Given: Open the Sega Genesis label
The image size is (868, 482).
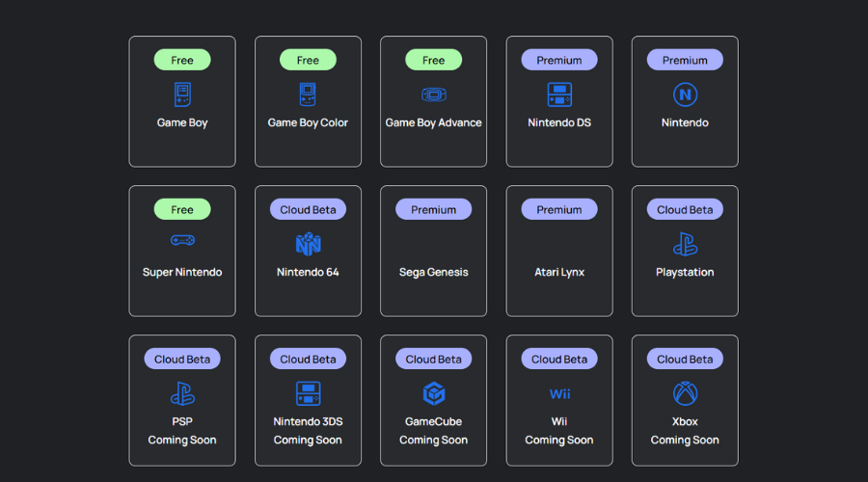Looking at the screenshot, I should (433, 272).
